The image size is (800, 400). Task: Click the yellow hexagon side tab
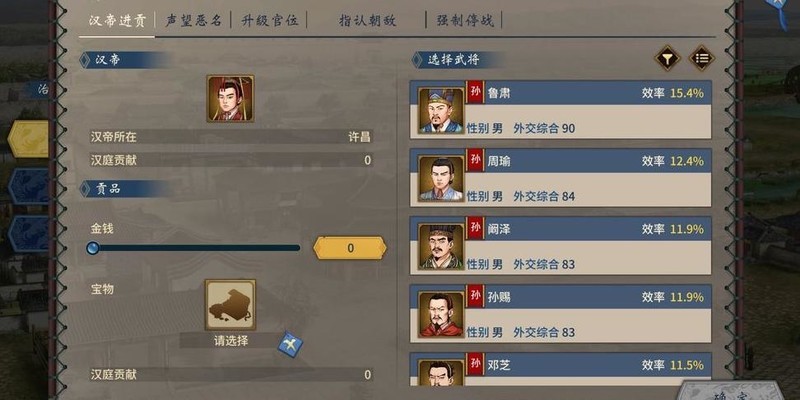coord(28,139)
